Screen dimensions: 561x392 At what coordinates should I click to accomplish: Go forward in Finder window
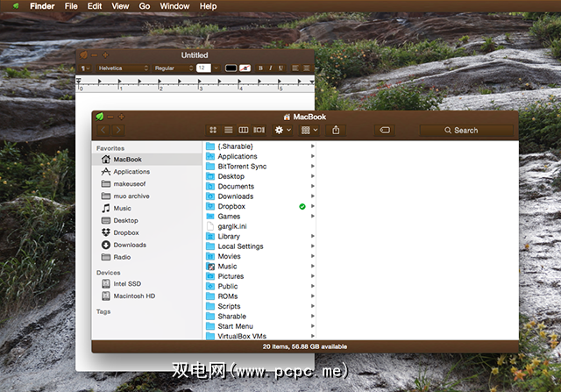(118, 130)
